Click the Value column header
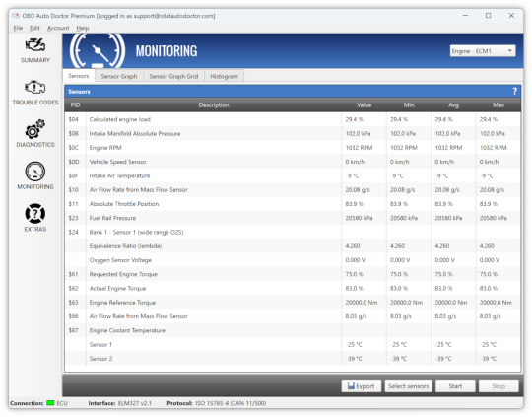The width and height of the screenshot is (532, 417). (x=364, y=104)
